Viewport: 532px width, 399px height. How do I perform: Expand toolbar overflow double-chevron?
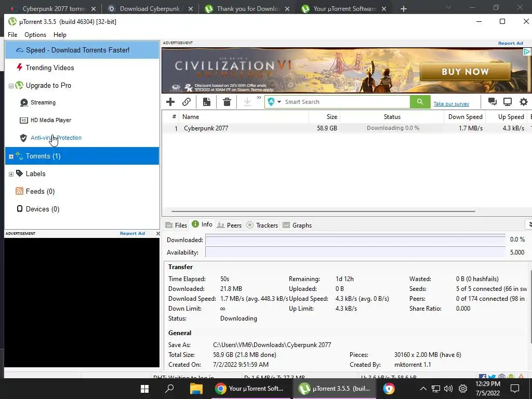click(x=259, y=98)
